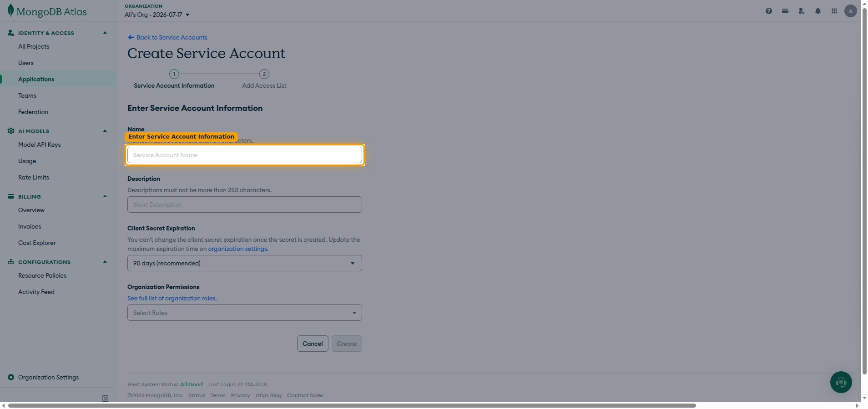Collapse the AI Models section
The image size is (868, 409).
click(x=105, y=131)
